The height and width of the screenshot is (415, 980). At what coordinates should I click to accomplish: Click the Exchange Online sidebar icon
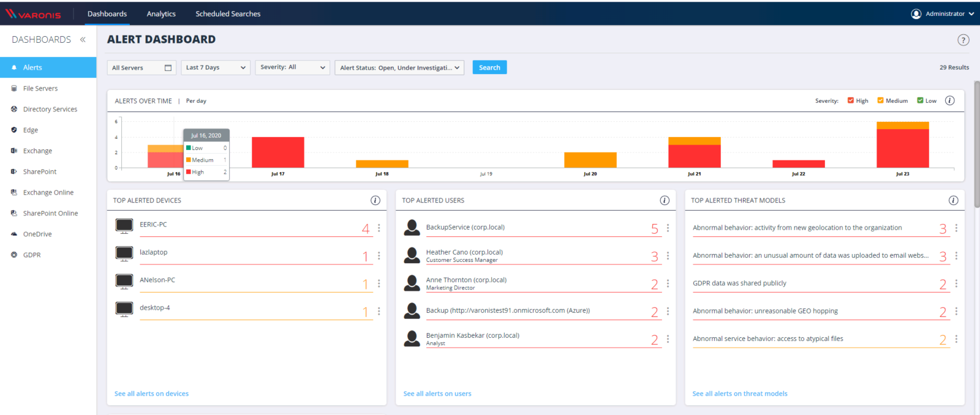coord(14,192)
